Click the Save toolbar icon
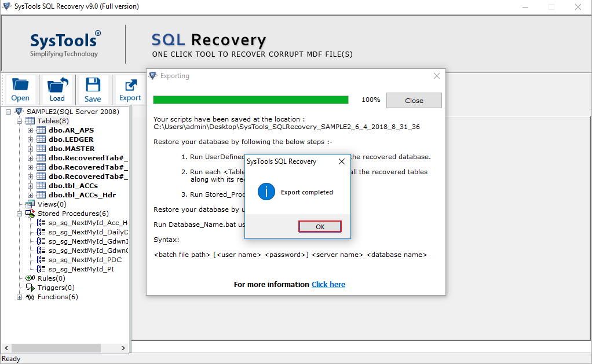Screen dimensions: 592x364 tap(93, 89)
